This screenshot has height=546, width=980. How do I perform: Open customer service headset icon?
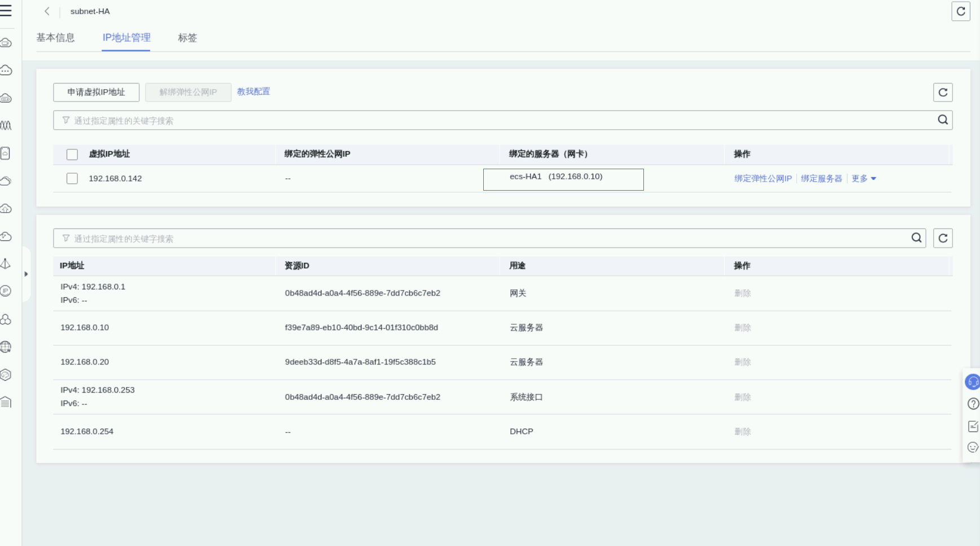click(x=973, y=382)
